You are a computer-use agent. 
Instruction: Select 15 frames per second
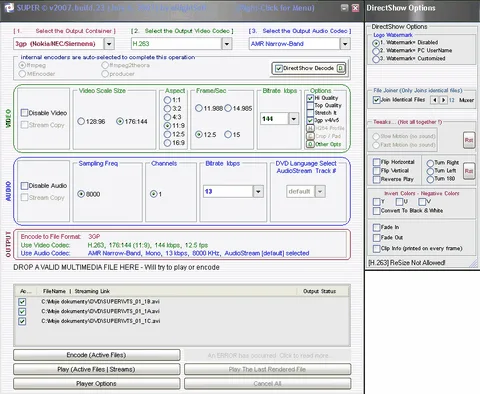click(228, 135)
